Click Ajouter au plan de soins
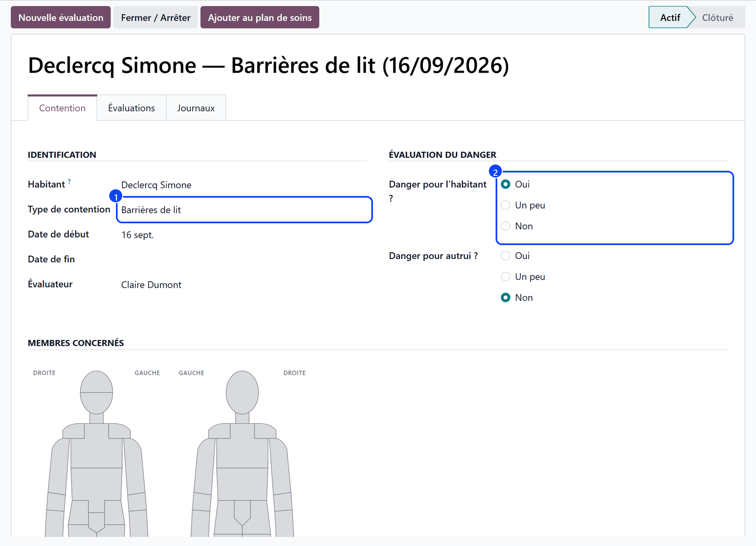 pos(260,18)
